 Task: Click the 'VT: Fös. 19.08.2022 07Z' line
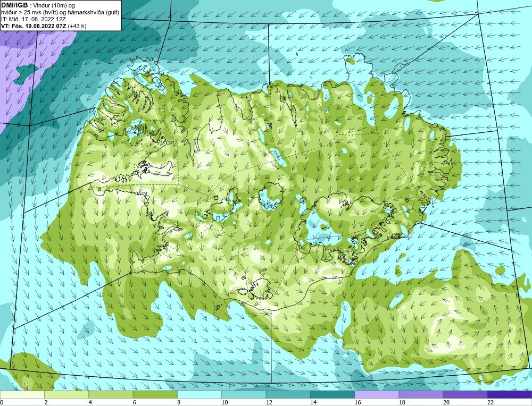(x=34, y=26)
